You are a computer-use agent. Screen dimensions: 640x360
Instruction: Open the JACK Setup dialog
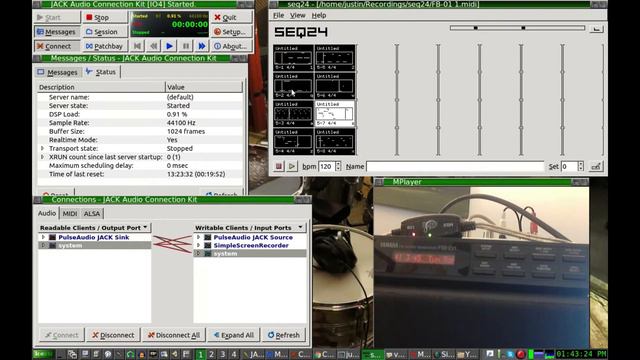point(231,31)
